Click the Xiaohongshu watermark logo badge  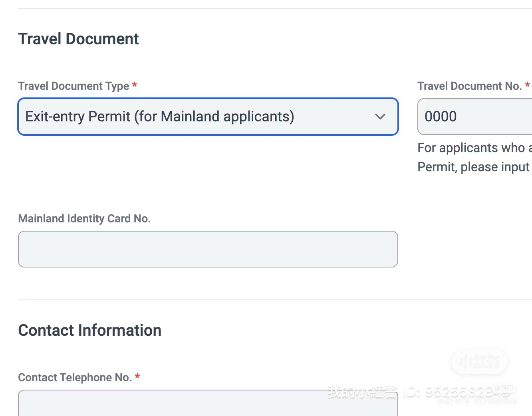coord(479,362)
